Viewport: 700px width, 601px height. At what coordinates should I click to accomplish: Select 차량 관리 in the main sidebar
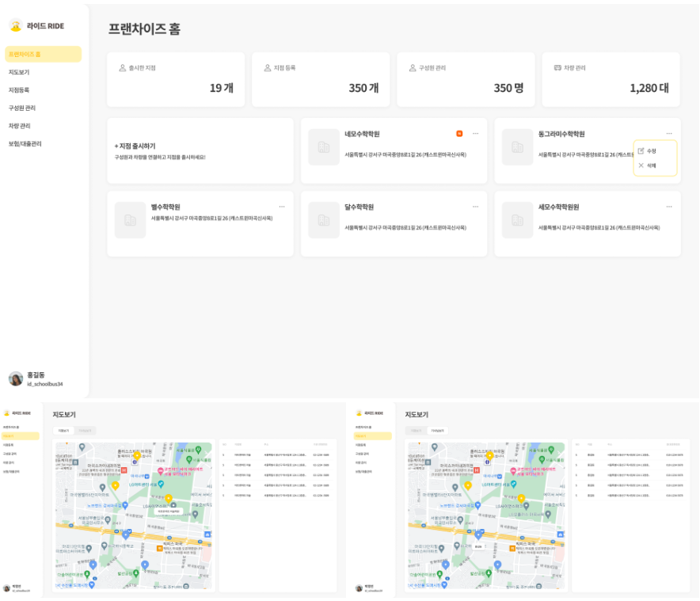20,126
